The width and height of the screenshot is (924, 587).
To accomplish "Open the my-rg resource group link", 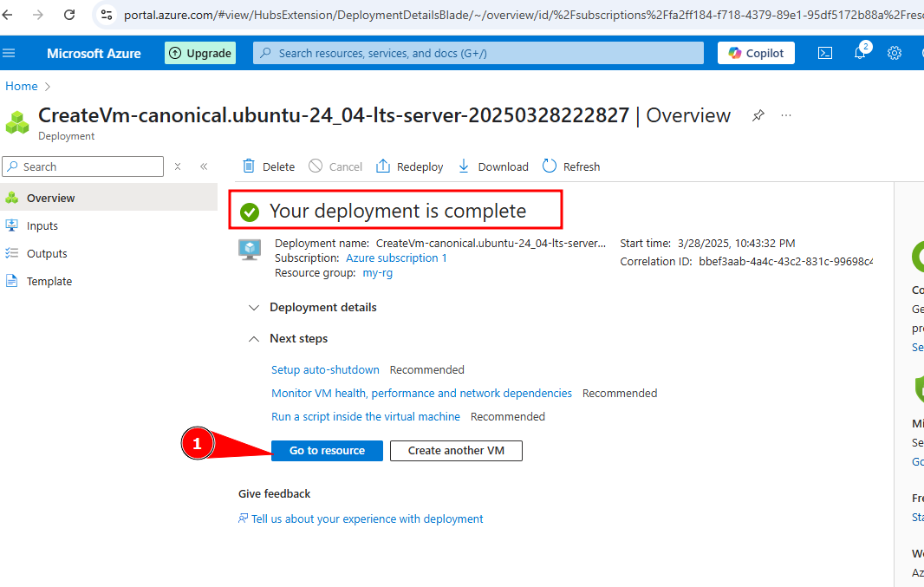I will (378, 273).
